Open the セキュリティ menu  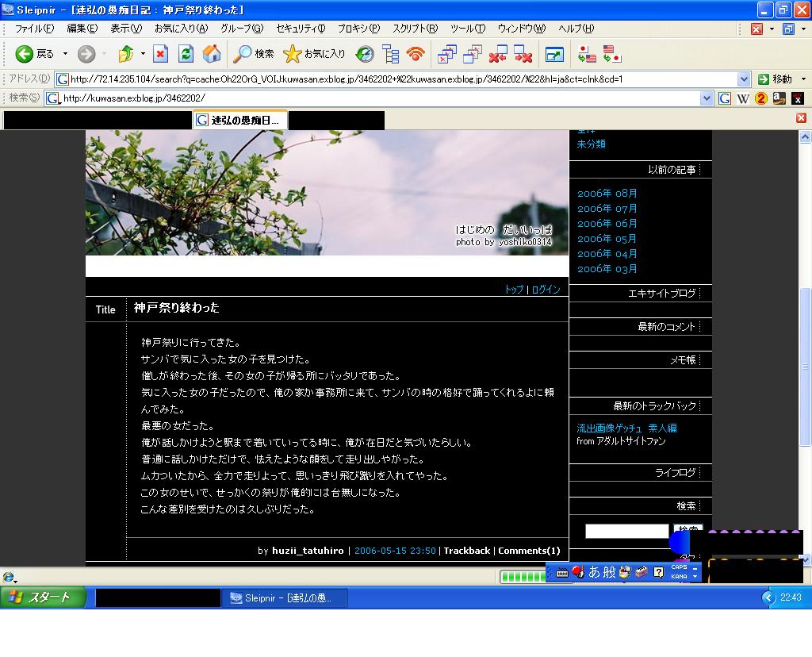[301, 29]
